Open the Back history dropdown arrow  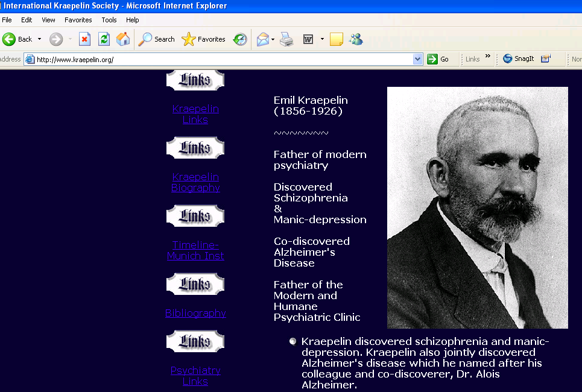pos(39,39)
